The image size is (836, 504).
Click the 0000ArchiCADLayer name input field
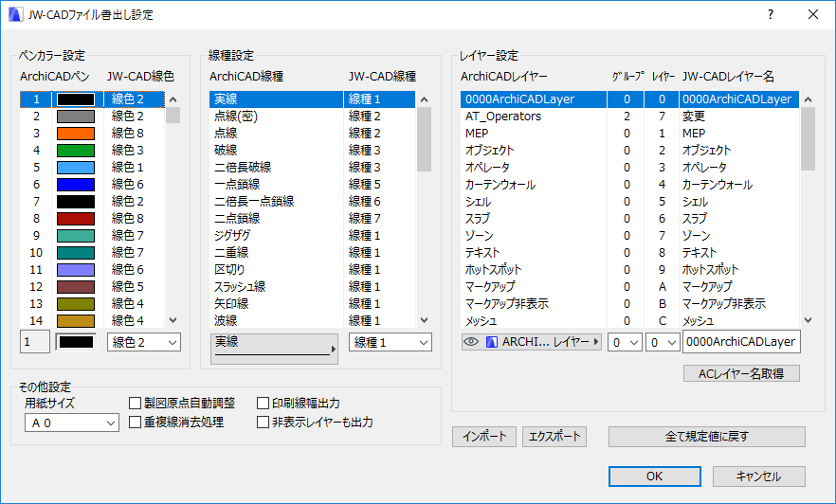(x=741, y=341)
